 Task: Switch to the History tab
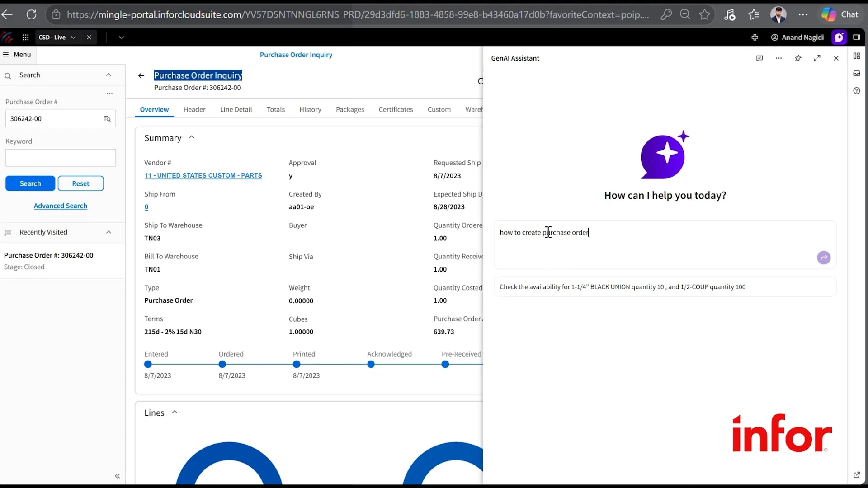pyautogui.click(x=310, y=109)
